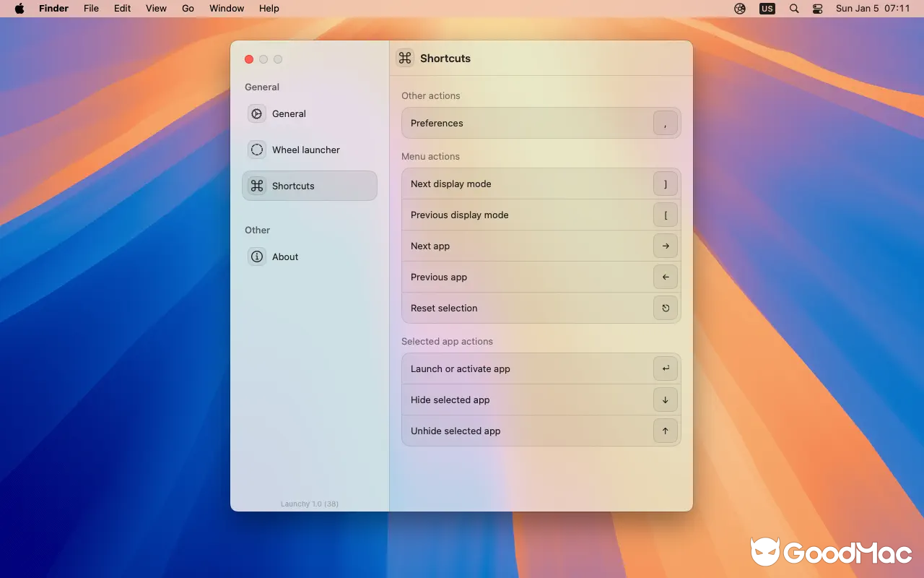Open the US input source menu
This screenshot has height=578, width=924.
(767, 9)
